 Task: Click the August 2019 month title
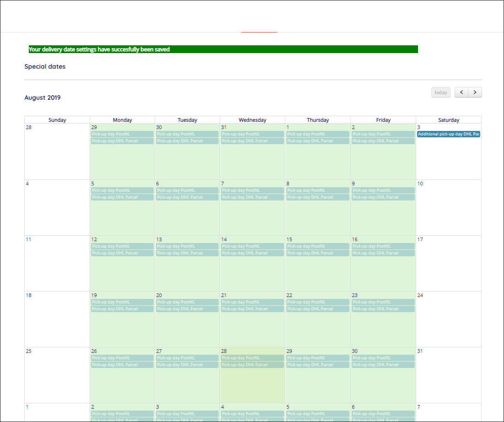(x=43, y=97)
